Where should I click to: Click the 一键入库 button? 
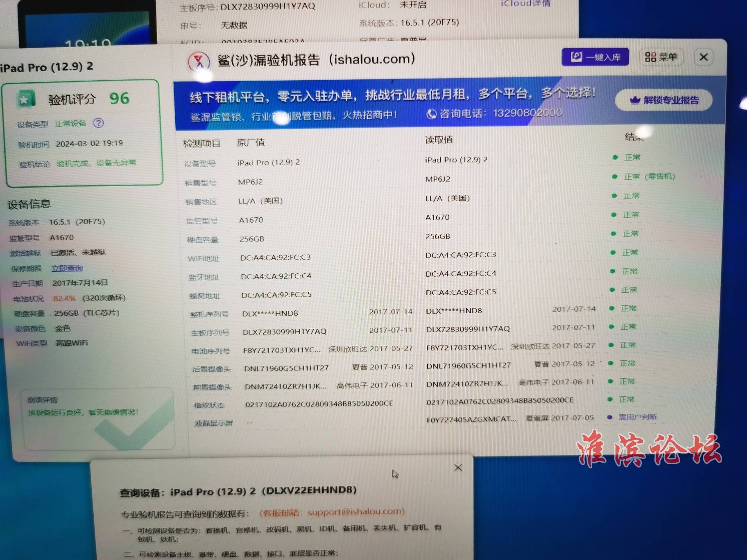point(595,57)
